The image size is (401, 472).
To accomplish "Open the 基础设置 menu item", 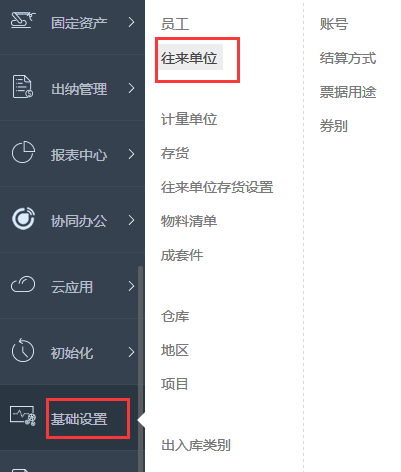I will pos(79,419).
